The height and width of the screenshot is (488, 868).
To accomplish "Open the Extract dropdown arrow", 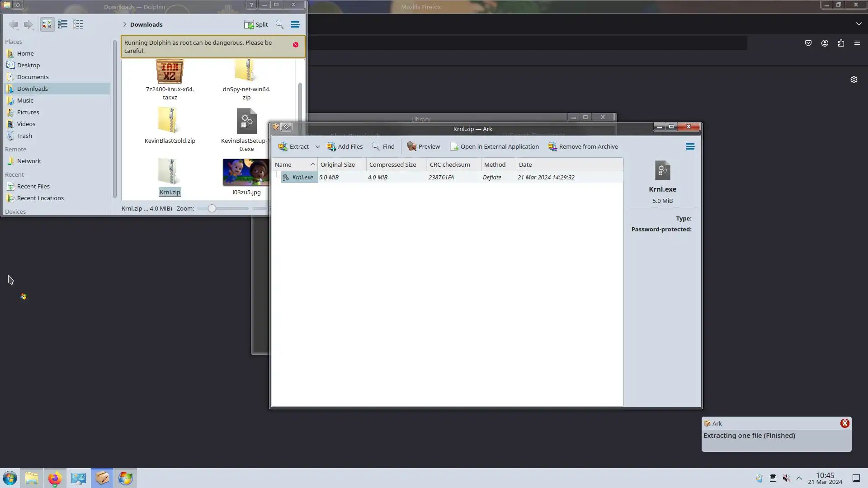I will (317, 146).
